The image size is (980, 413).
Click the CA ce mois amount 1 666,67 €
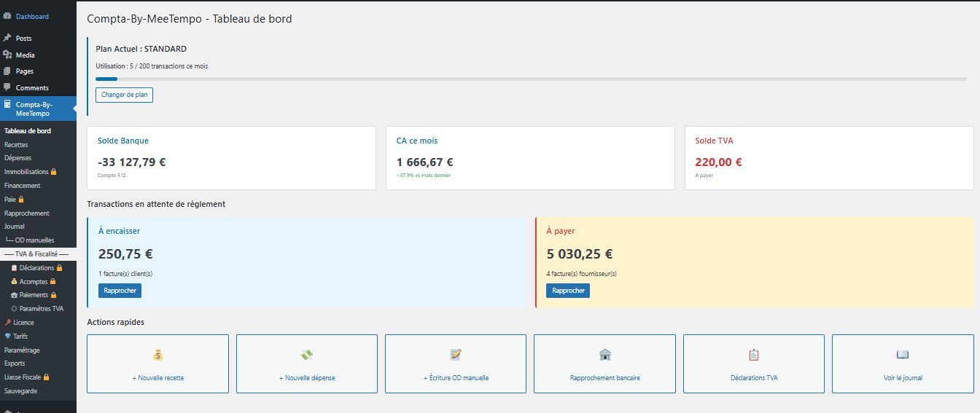[x=425, y=162]
